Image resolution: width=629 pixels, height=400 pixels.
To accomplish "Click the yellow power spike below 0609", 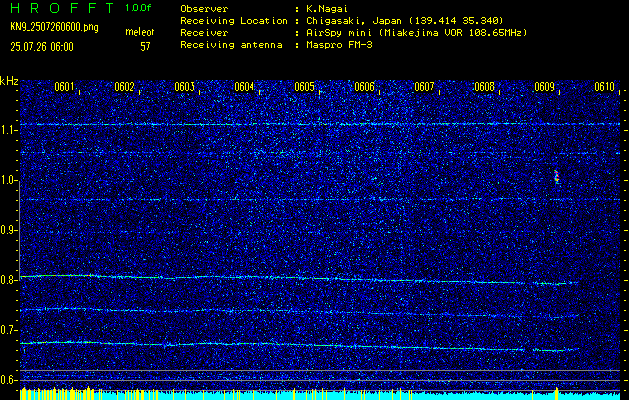I will [x=556, y=393].
